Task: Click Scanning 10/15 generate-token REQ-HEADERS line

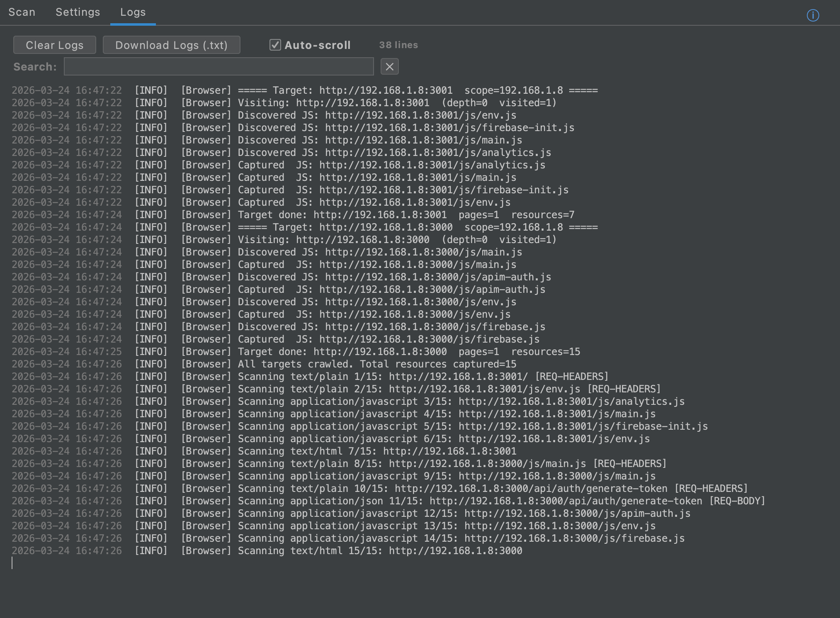Action: [x=380, y=489]
